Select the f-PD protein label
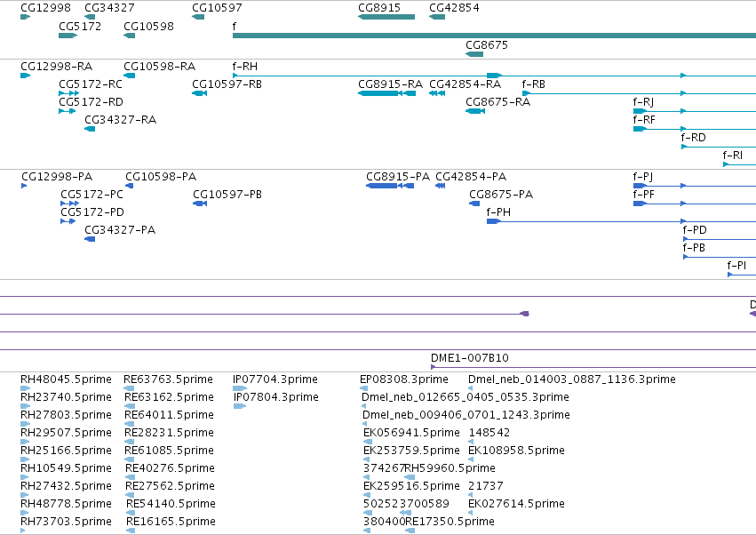 click(695, 230)
